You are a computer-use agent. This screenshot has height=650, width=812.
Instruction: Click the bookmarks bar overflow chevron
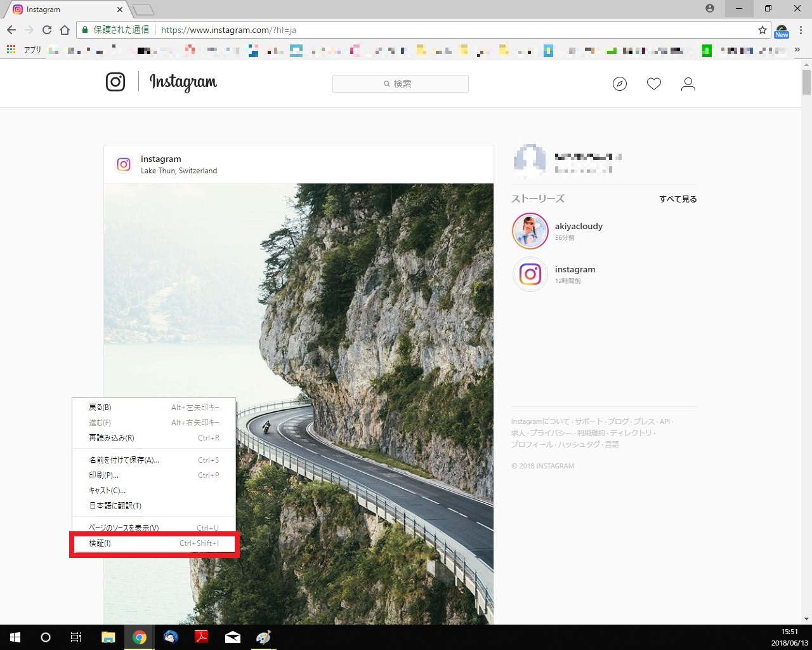(799, 50)
